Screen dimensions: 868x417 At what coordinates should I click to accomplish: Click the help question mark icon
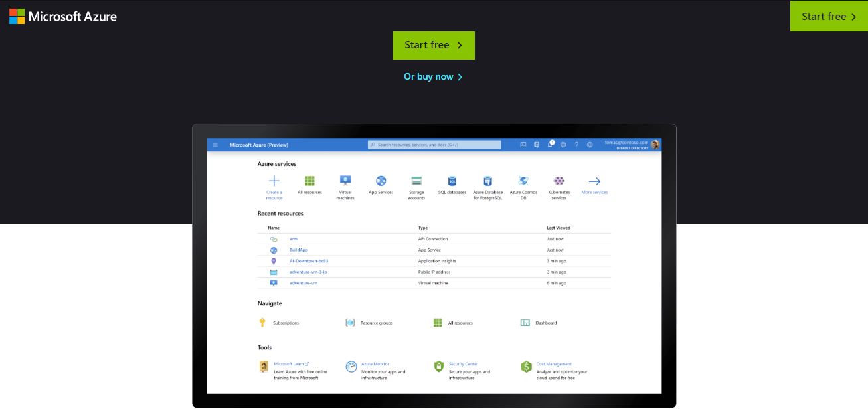tap(576, 145)
